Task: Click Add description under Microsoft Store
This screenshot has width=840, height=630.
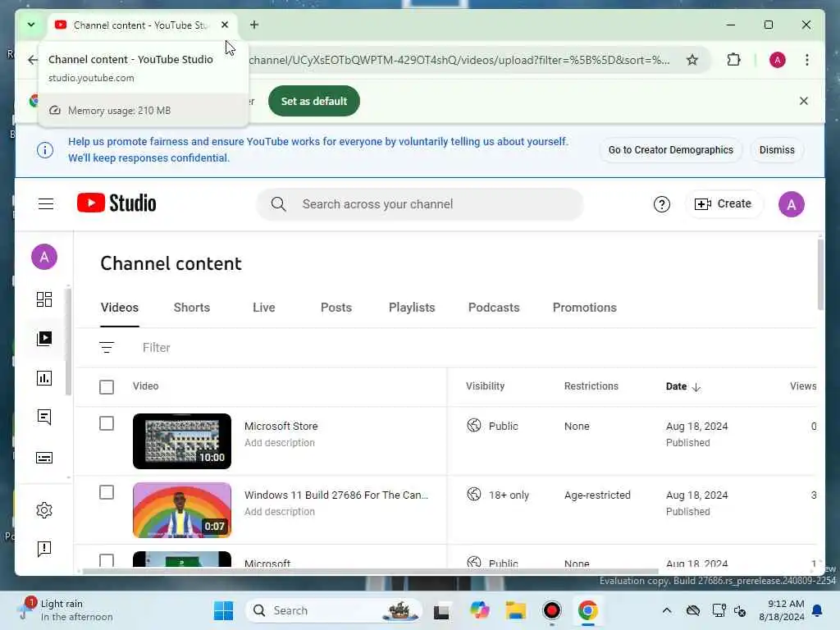Action: point(280,442)
